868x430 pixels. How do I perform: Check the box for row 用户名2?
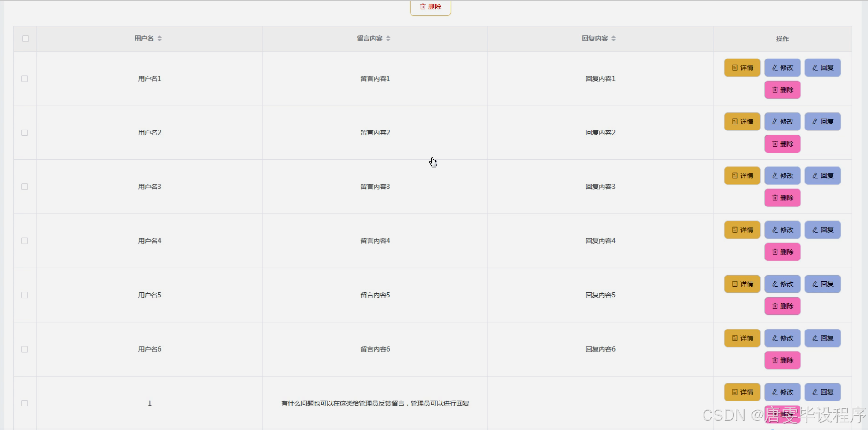(25, 133)
